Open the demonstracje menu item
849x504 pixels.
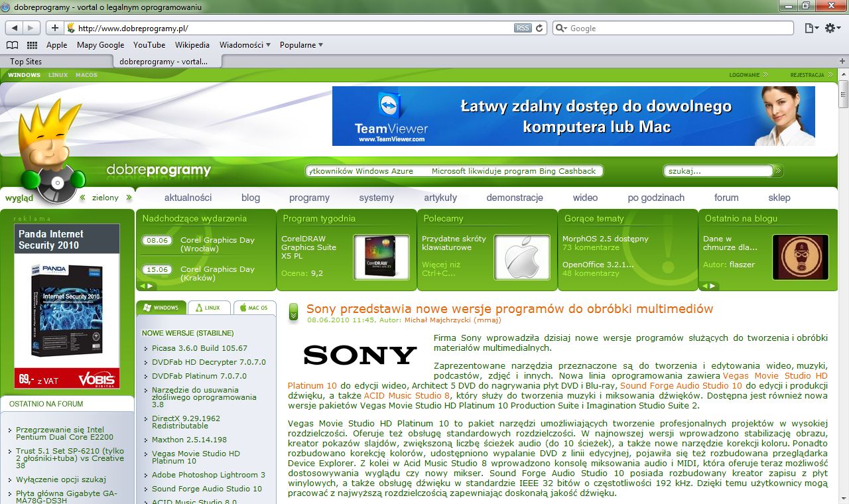tap(515, 198)
